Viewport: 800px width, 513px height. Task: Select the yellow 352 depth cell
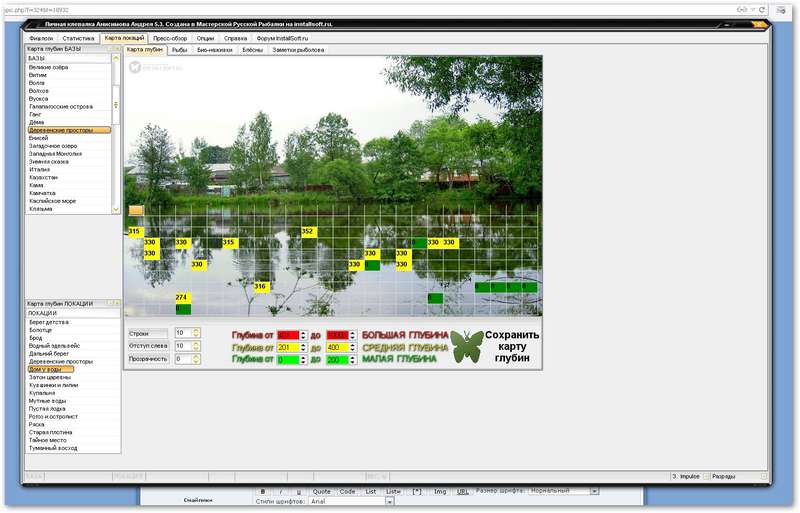click(309, 232)
